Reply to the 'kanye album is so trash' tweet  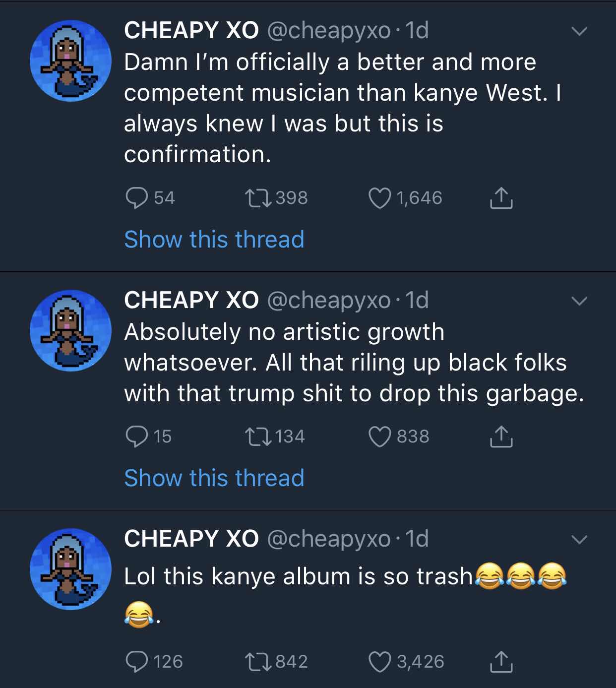click(x=137, y=662)
